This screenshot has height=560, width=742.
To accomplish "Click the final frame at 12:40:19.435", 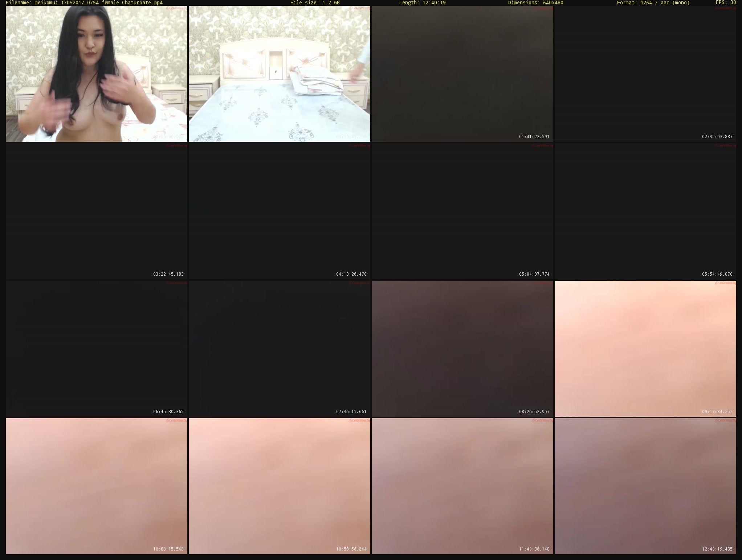I will click(x=645, y=486).
